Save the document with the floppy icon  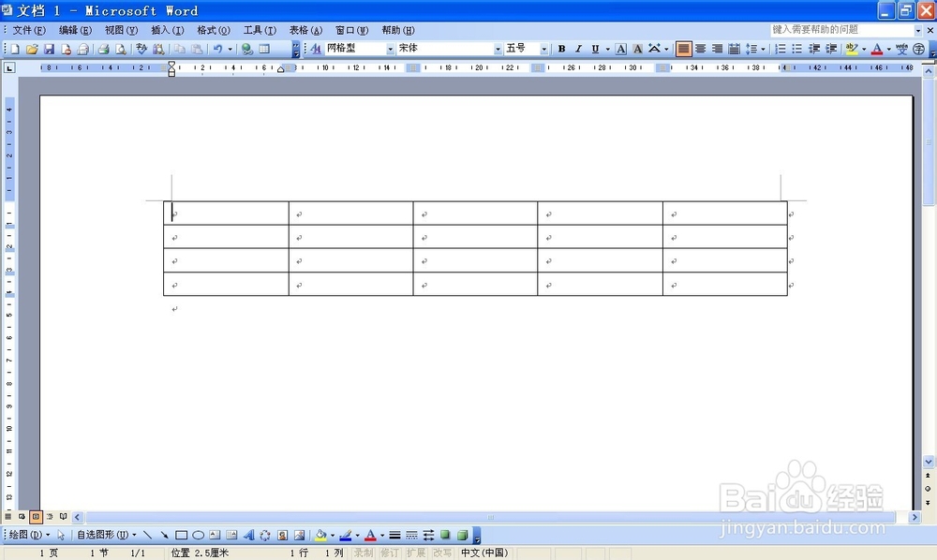click(49, 49)
